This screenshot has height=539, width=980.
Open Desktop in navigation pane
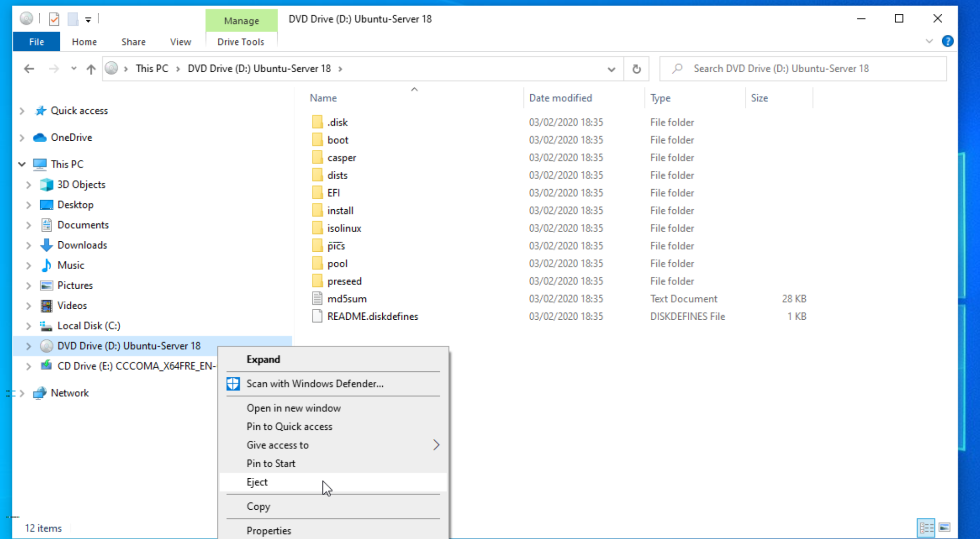[75, 204]
